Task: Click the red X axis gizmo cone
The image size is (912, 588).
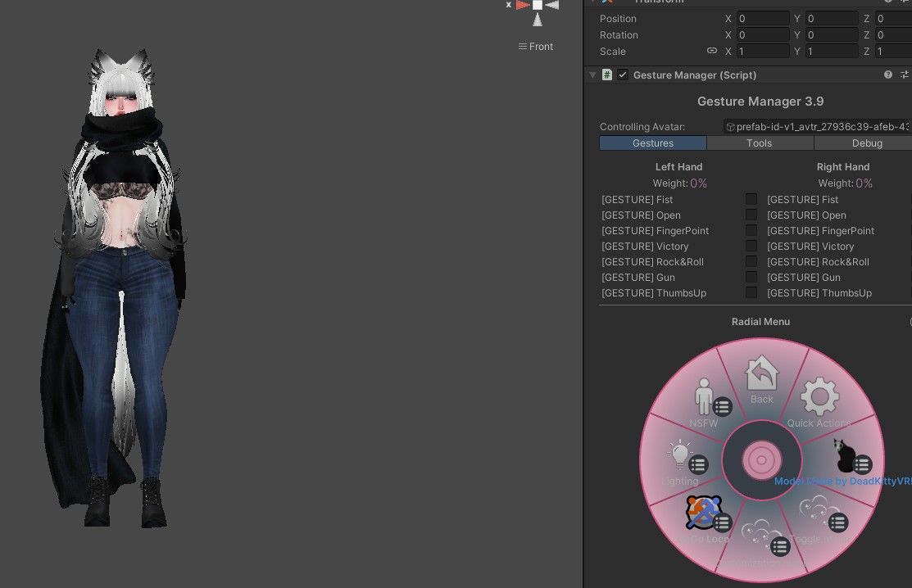Action: point(522,5)
